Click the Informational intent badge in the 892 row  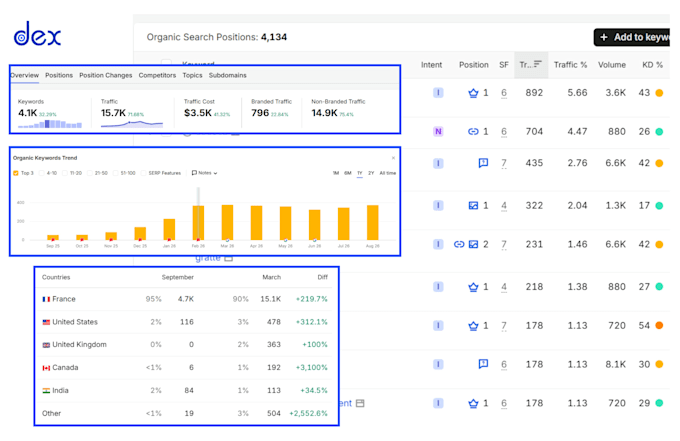click(x=438, y=93)
